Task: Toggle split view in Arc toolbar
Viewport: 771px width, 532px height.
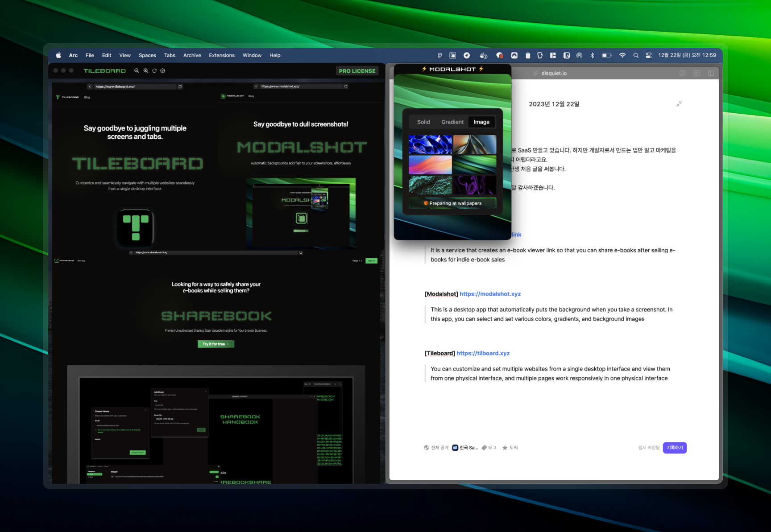Action: [710, 73]
